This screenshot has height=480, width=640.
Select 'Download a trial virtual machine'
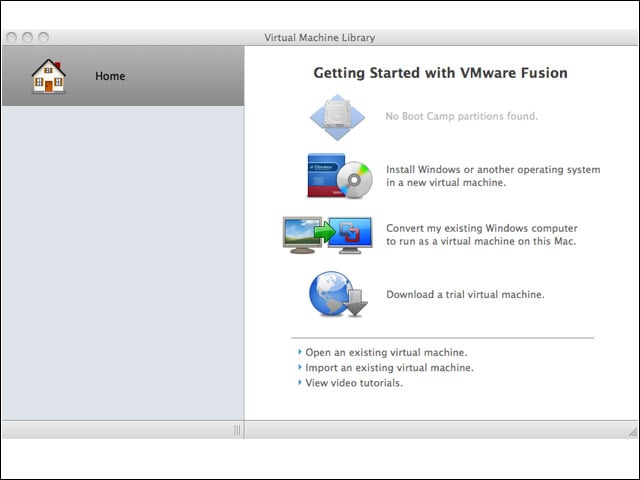[x=465, y=295]
